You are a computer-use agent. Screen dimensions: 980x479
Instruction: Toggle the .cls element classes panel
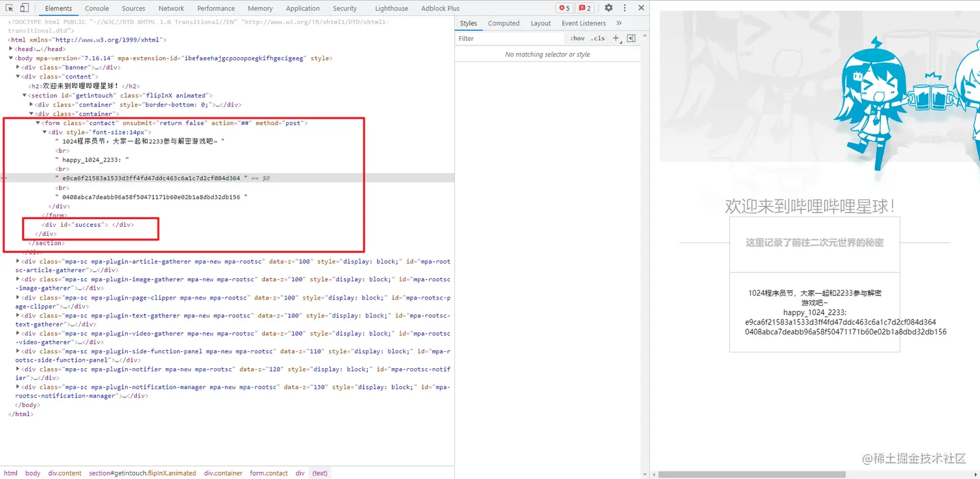[x=598, y=38]
